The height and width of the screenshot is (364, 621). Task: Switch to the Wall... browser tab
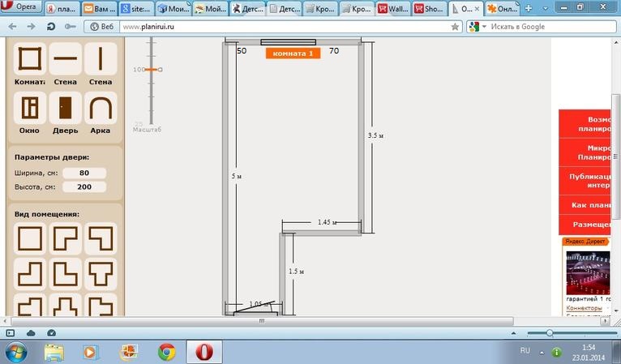tap(392, 9)
